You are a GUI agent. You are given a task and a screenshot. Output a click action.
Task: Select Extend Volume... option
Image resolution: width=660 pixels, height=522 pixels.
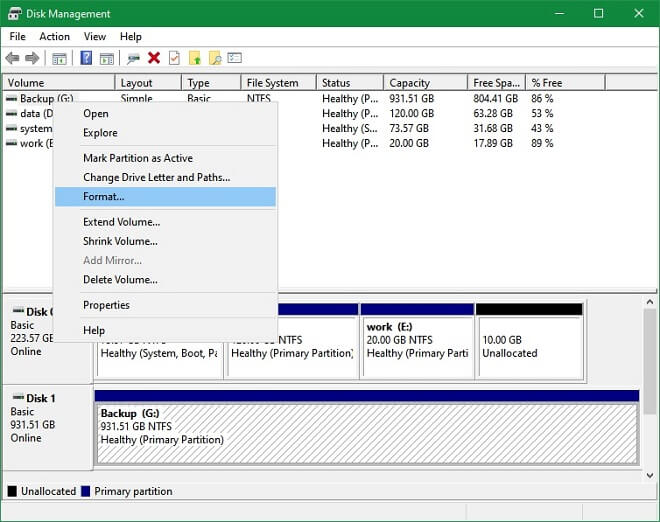coord(165,222)
